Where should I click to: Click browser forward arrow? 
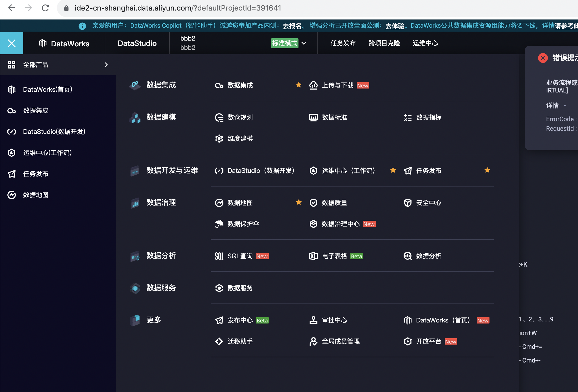pyautogui.click(x=28, y=8)
